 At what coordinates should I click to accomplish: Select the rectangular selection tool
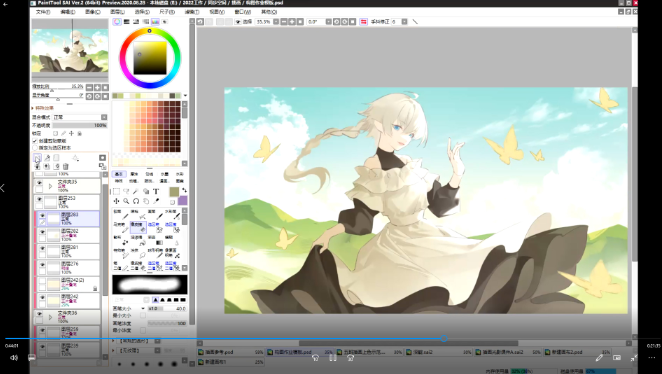pyautogui.click(x=117, y=191)
